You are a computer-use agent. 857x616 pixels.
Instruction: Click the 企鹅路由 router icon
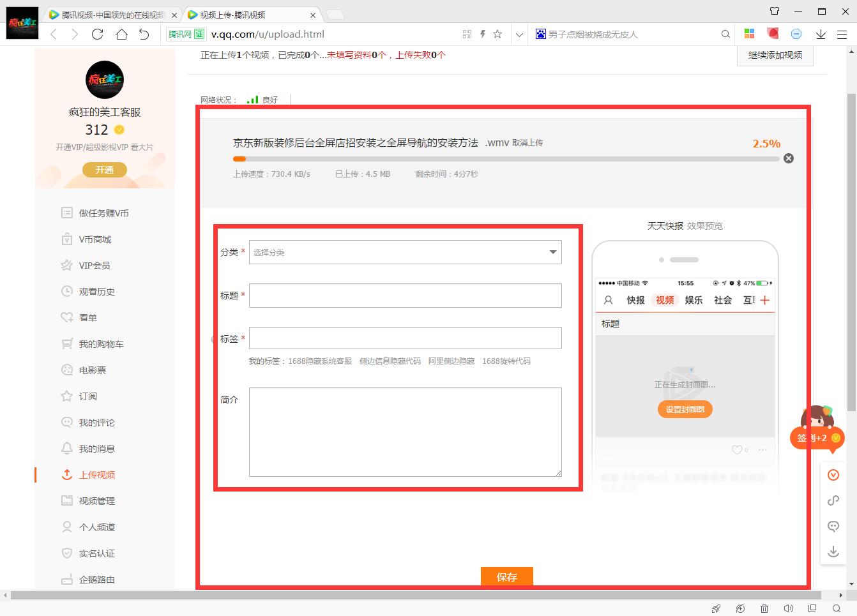coord(66,580)
